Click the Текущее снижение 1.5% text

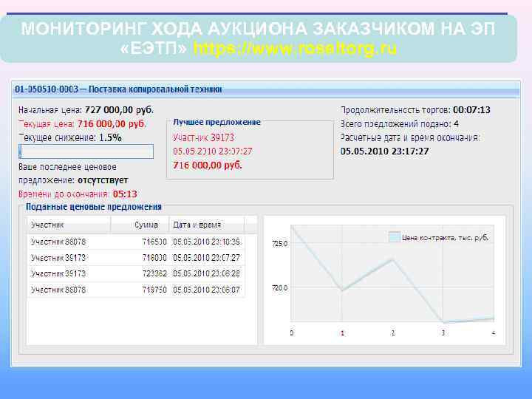pos(70,137)
